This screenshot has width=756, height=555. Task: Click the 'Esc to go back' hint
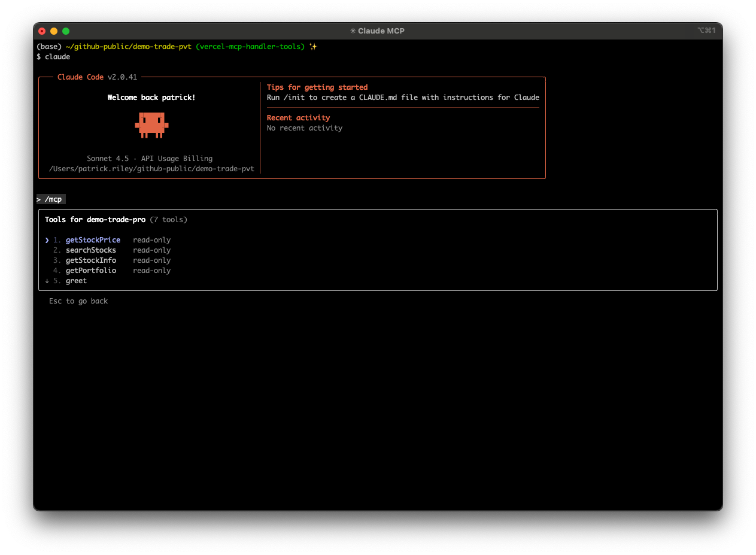[78, 301]
